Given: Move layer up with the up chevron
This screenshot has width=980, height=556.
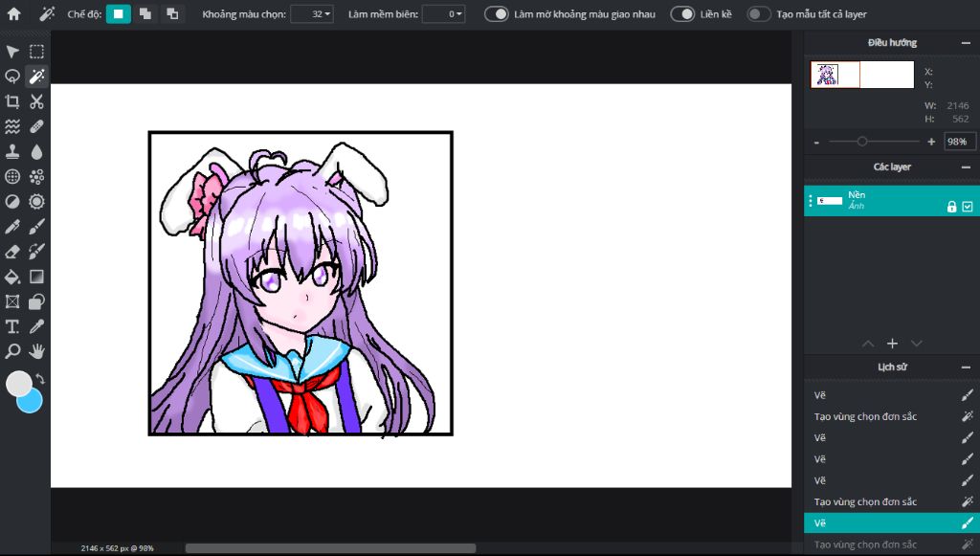Looking at the screenshot, I should tap(868, 344).
